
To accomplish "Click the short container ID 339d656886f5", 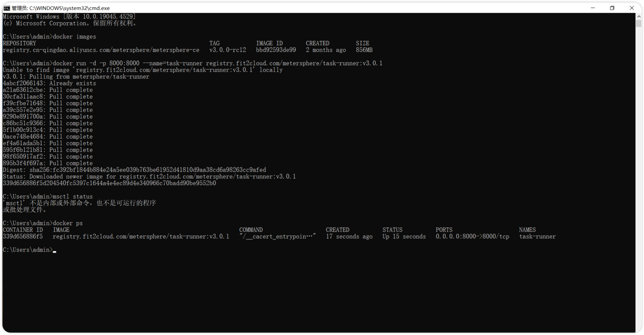I will pyautogui.click(x=23, y=236).
